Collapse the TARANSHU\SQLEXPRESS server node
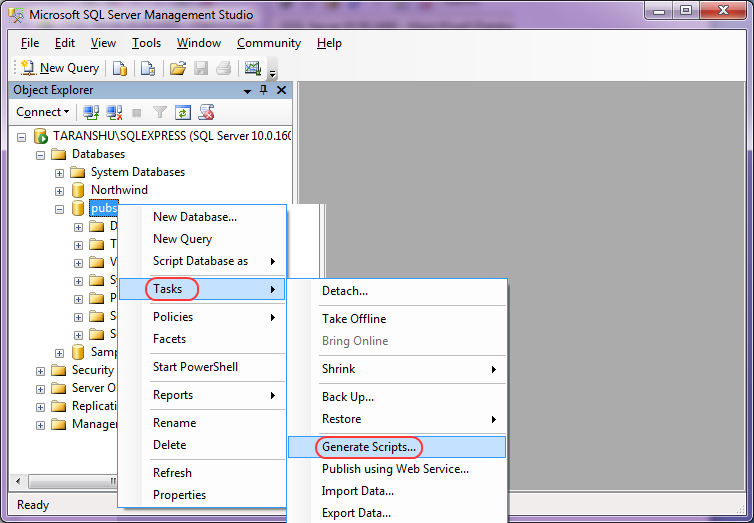The width and height of the screenshot is (754, 523). tap(21, 137)
